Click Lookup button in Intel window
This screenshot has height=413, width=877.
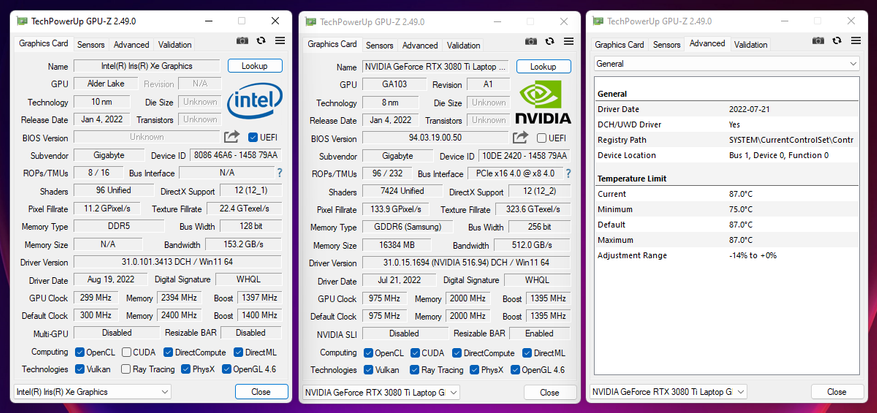point(255,65)
